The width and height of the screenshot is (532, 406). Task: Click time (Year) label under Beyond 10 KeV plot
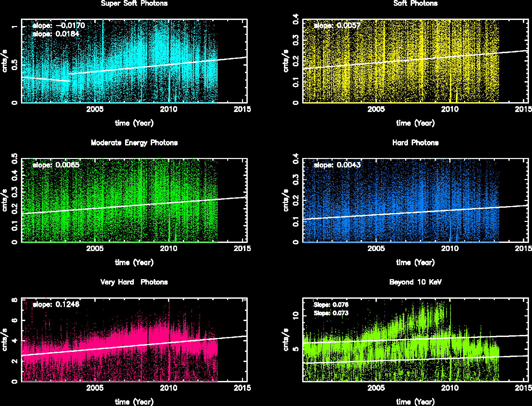coord(415,402)
